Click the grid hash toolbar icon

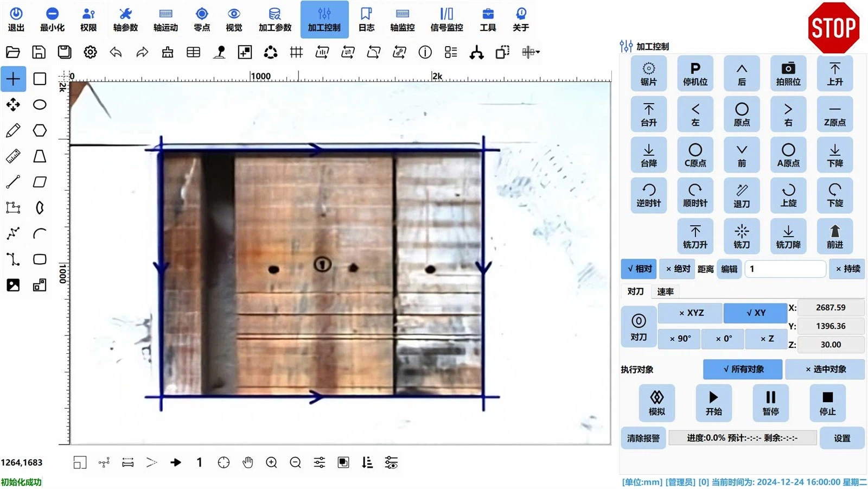point(296,52)
